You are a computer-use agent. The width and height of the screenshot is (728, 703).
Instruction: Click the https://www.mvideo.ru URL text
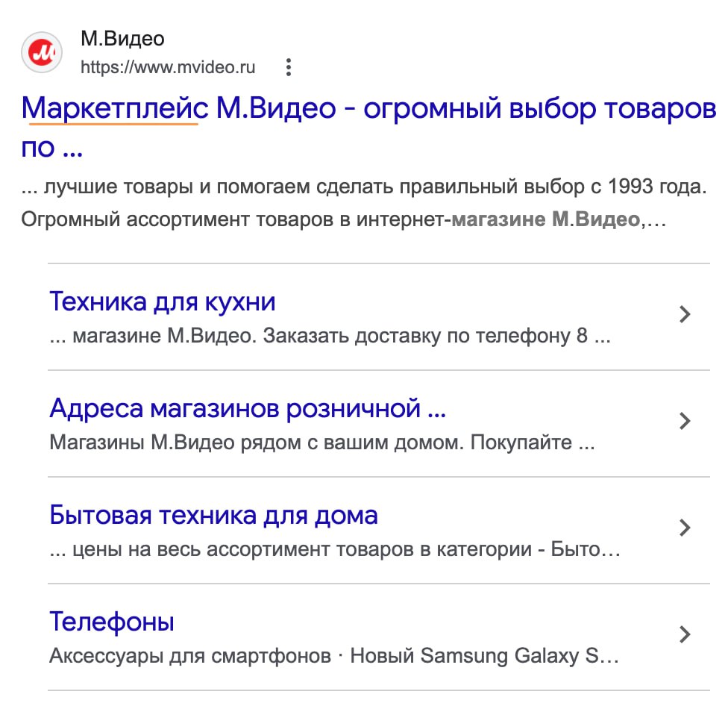point(168,68)
